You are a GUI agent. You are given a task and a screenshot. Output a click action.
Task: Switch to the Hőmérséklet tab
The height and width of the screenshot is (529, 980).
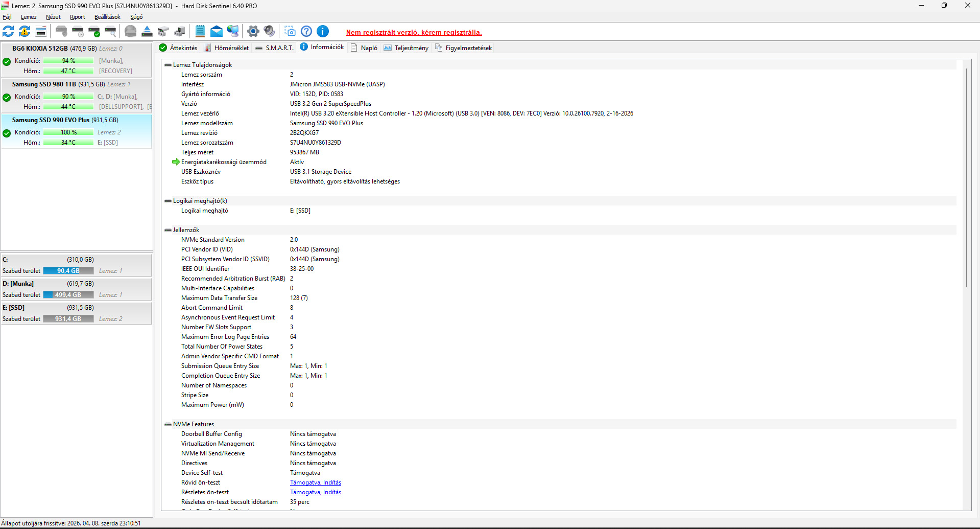(227, 48)
